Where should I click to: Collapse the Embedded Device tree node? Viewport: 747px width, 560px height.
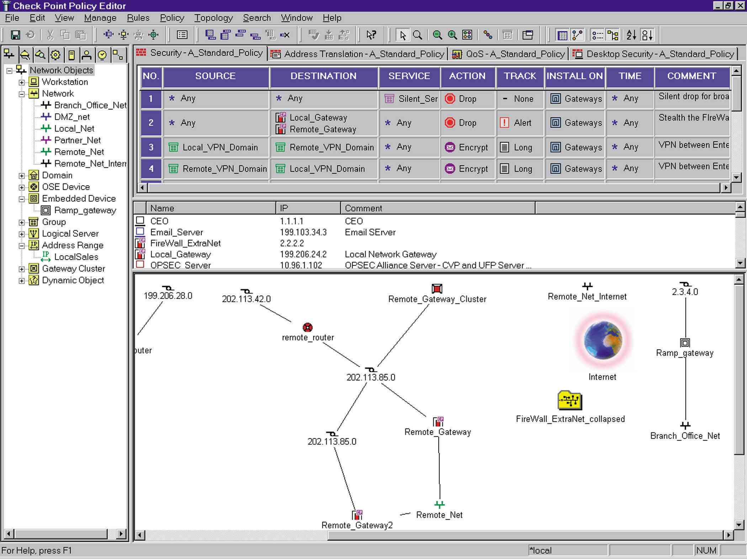point(22,199)
